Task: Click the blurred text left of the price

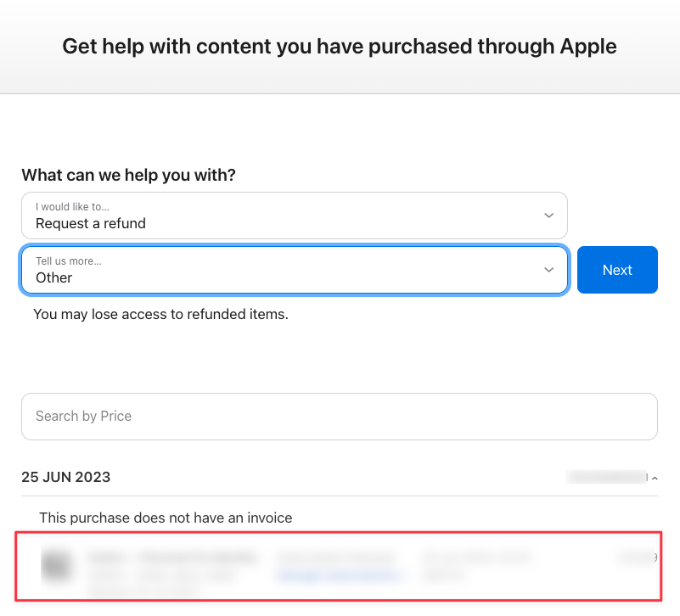Action: tap(476, 557)
